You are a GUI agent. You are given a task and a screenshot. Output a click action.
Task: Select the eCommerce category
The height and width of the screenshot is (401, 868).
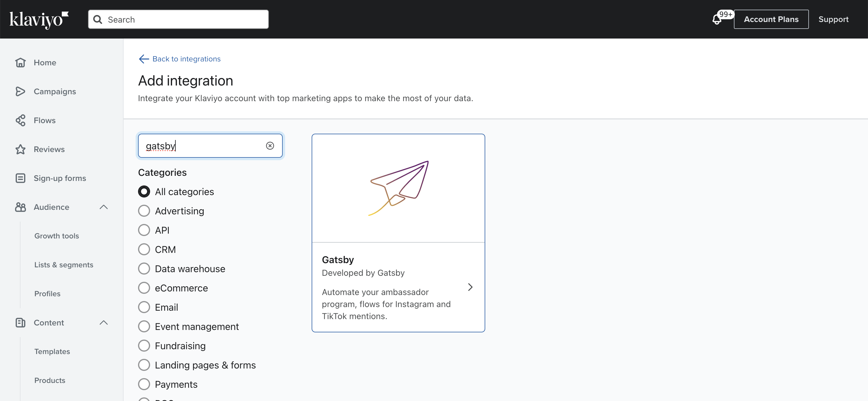click(144, 288)
